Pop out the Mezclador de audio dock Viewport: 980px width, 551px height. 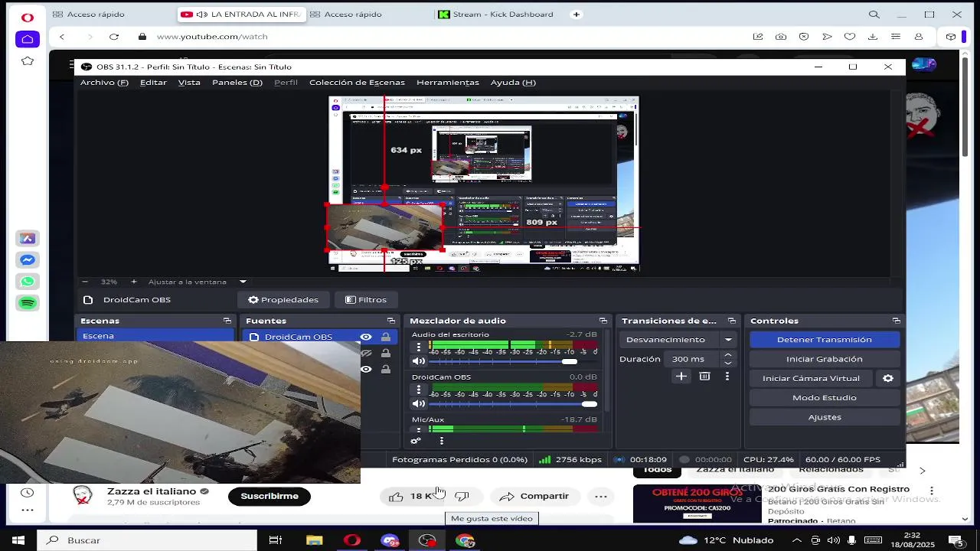603,321
